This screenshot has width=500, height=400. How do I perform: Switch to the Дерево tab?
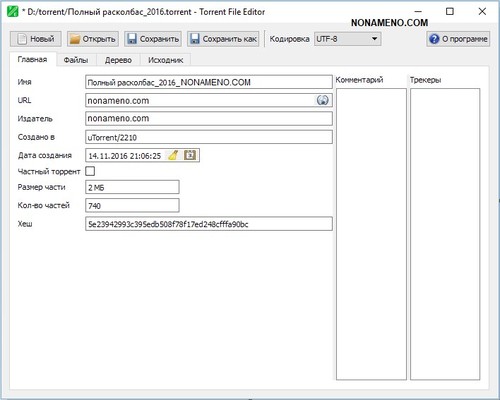(x=118, y=60)
